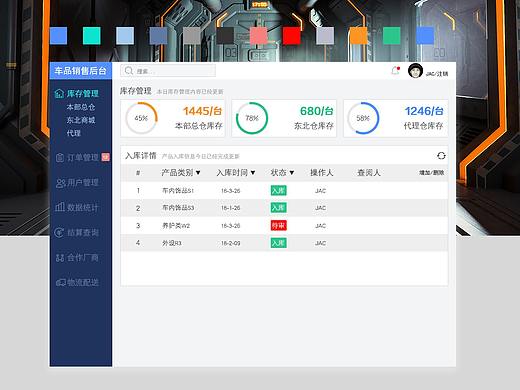
Task: Select the 外设R3 product cell
Action: (x=172, y=243)
